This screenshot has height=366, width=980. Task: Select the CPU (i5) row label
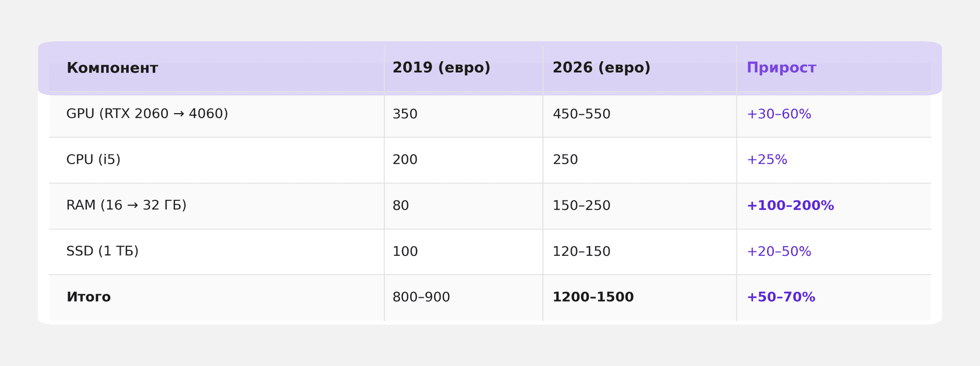point(93,160)
